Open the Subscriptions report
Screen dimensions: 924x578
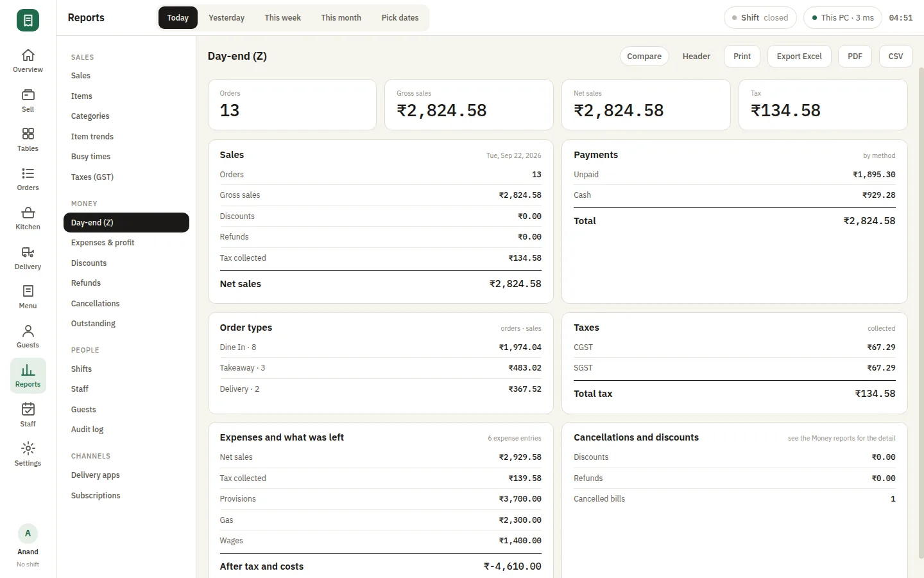pyautogui.click(x=126, y=496)
